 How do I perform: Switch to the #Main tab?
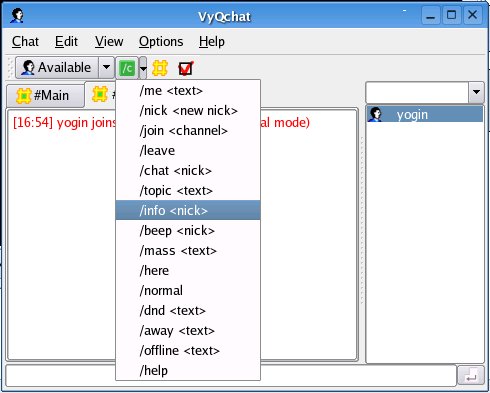45,96
